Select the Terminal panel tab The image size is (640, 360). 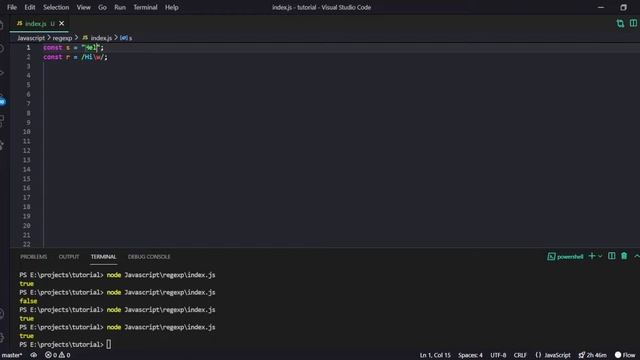pos(103,257)
